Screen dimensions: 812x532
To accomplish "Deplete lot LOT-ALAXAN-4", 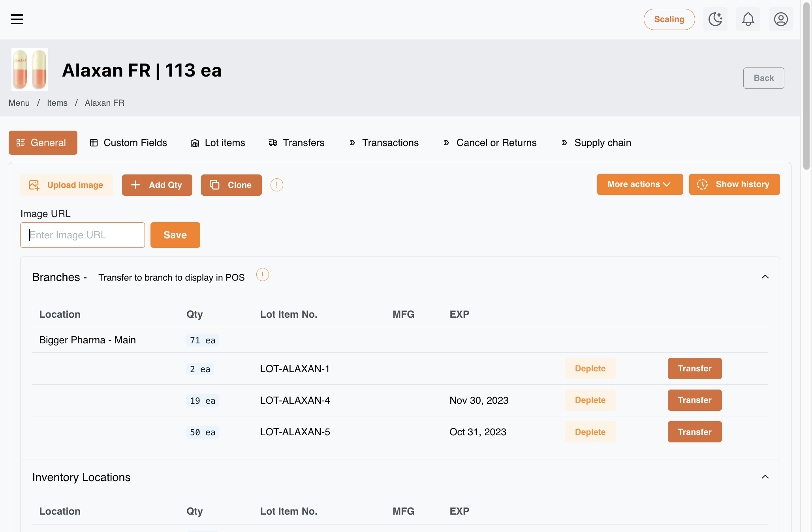I will [590, 400].
